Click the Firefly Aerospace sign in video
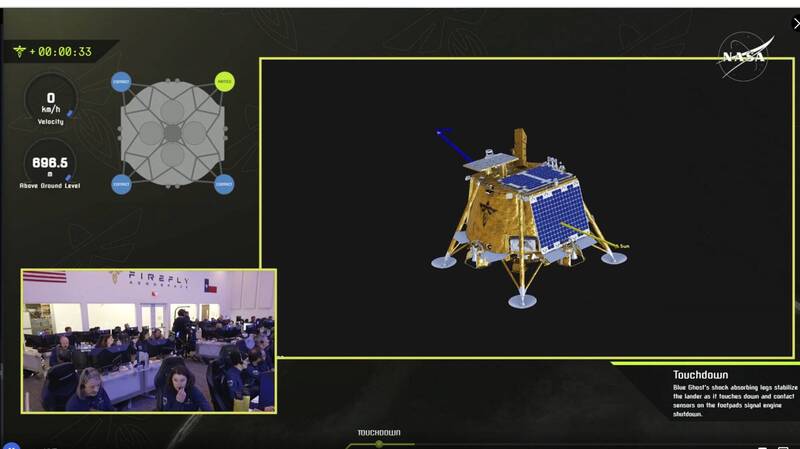 pyautogui.click(x=148, y=280)
